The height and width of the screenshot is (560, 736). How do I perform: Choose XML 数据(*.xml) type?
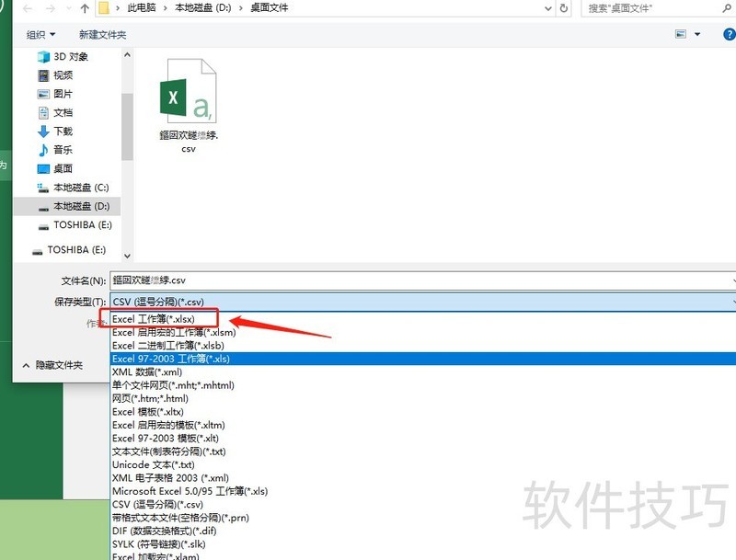click(423, 372)
